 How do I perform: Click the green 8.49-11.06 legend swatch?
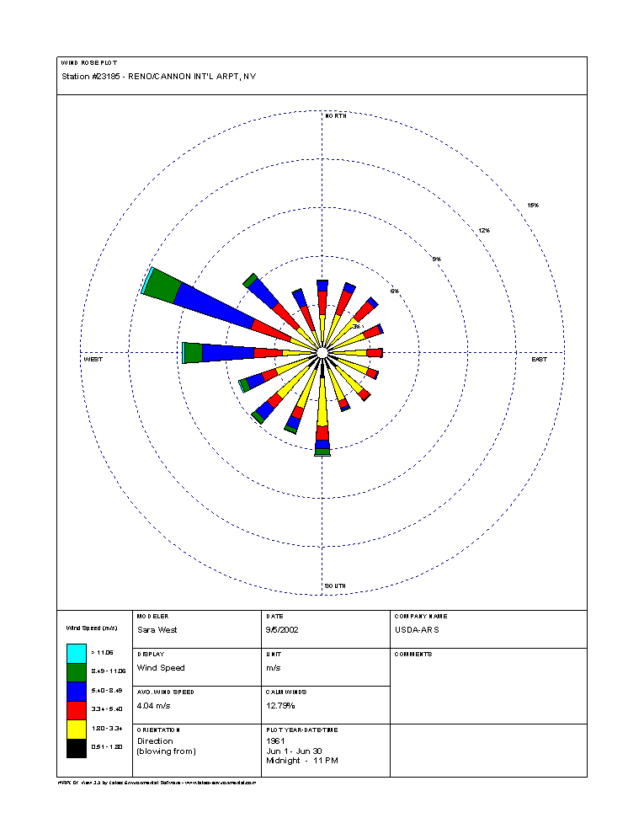click(77, 672)
